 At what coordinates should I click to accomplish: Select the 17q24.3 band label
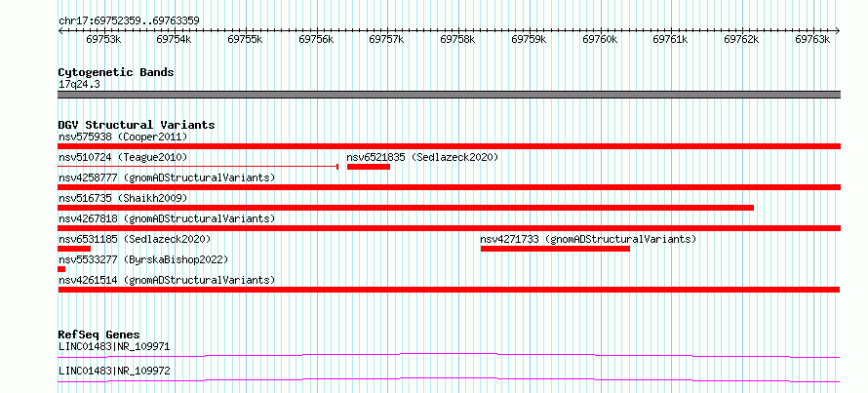click(79, 85)
